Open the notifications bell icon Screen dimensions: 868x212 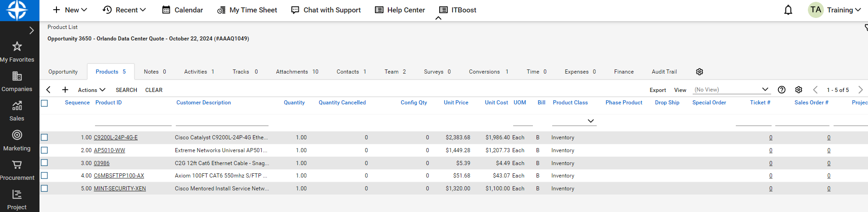tap(788, 10)
